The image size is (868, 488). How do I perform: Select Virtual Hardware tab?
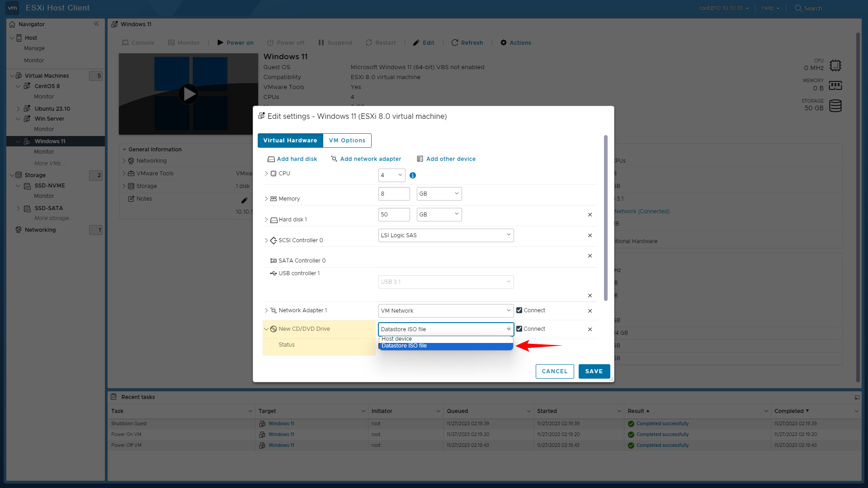(290, 141)
